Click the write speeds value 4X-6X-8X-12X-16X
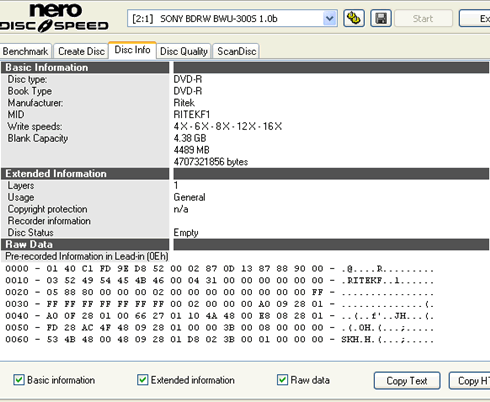This screenshot has width=490, height=402. tap(228, 126)
